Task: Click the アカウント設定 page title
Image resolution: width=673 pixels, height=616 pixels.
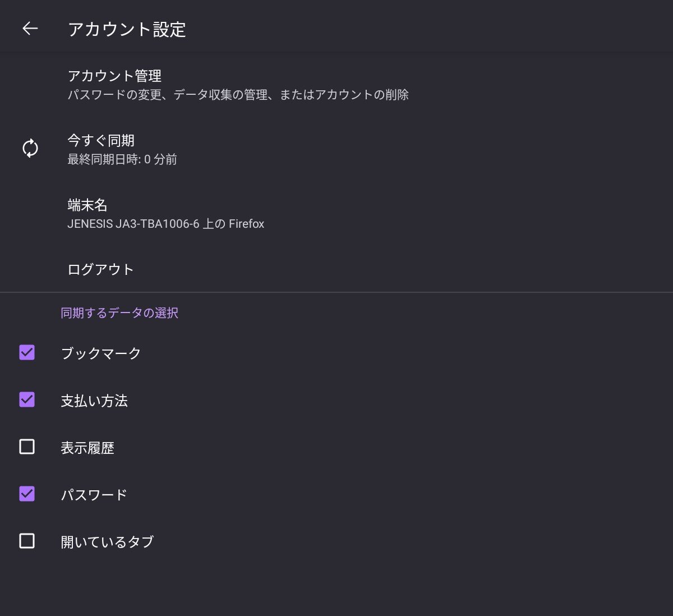Action: pos(127,29)
